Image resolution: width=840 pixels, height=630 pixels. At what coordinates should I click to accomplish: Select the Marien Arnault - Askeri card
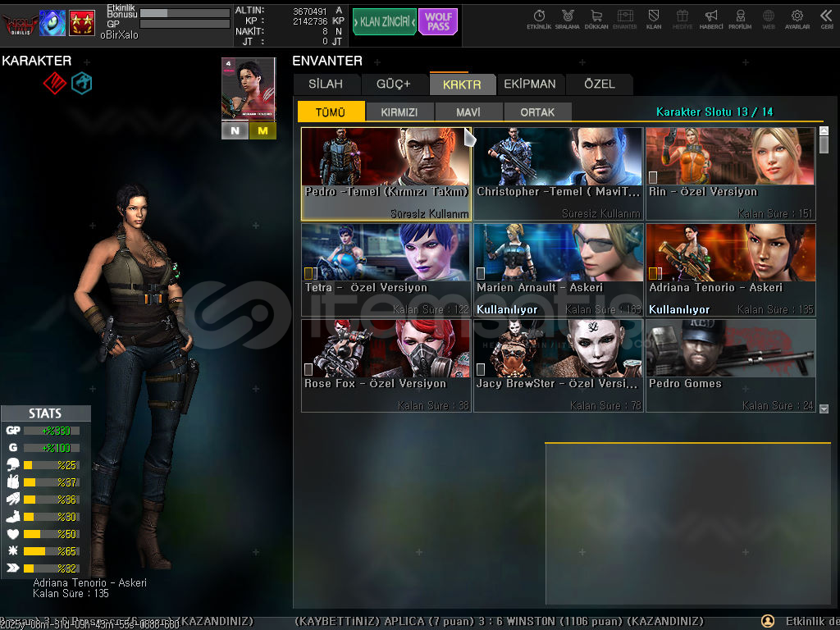coord(558,270)
